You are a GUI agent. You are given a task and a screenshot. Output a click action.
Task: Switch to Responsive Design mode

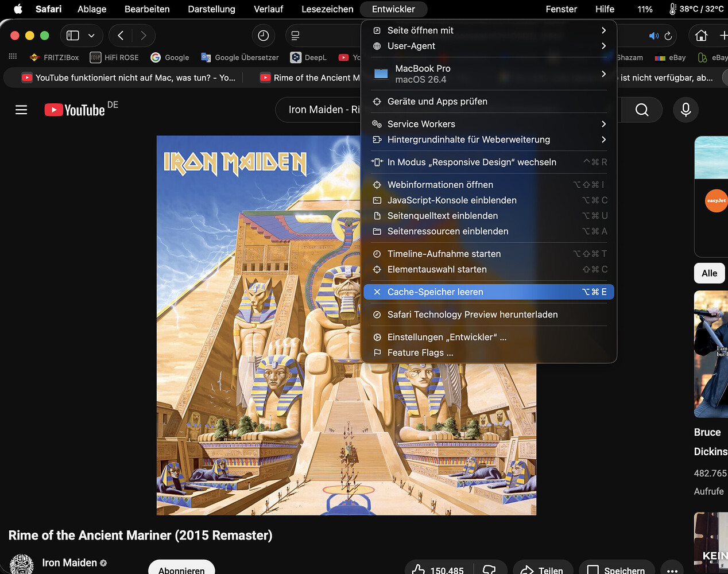(489, 162)
